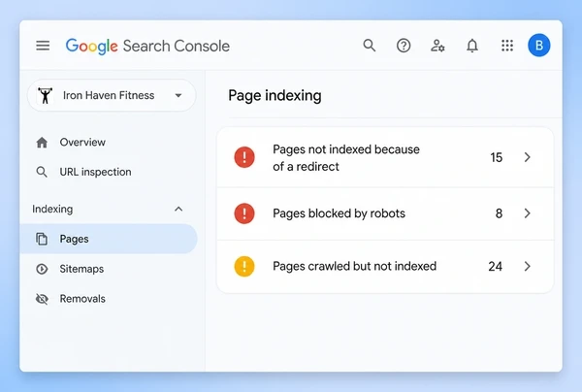Open Pages crawled but not indexed
Screen dimensions: 582x392
385,266
